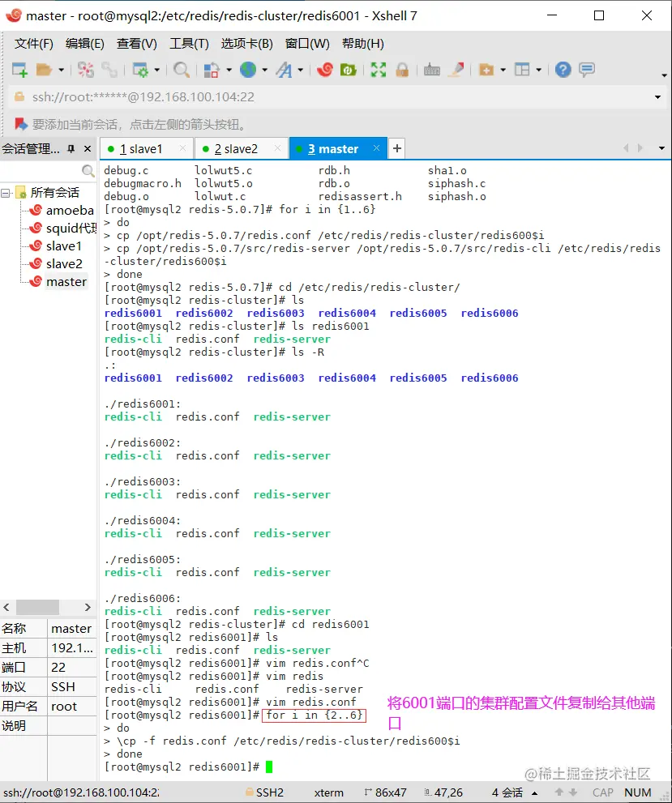Close the 会话管理 session manager panel

point(88,148)
